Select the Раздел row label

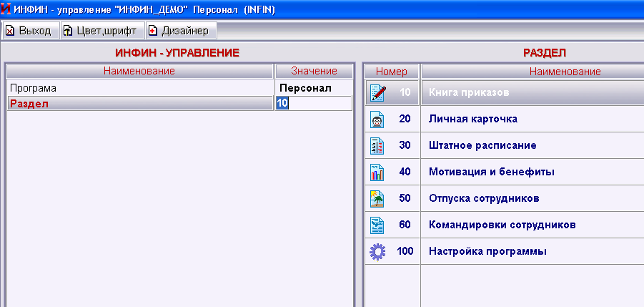click(139, 103)
